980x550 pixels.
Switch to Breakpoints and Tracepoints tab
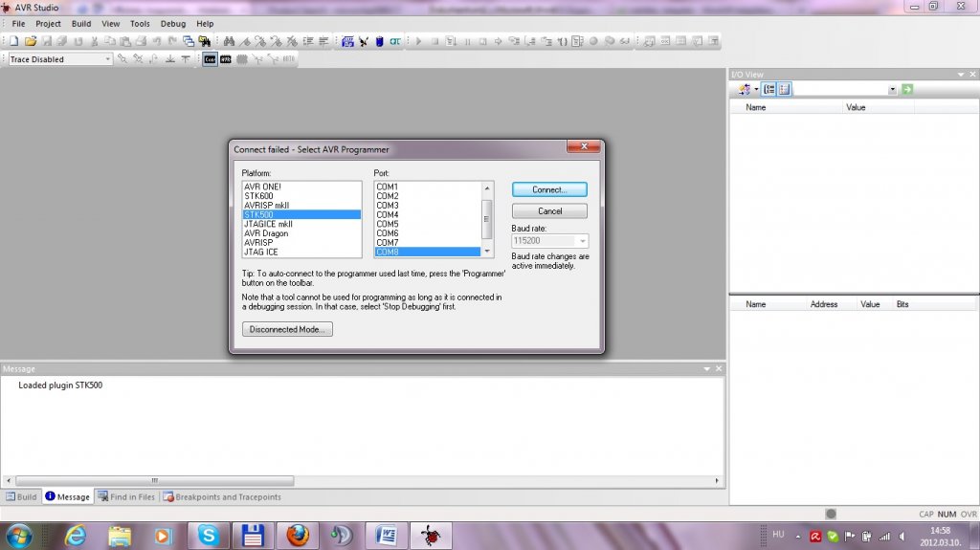pos(222,496)
